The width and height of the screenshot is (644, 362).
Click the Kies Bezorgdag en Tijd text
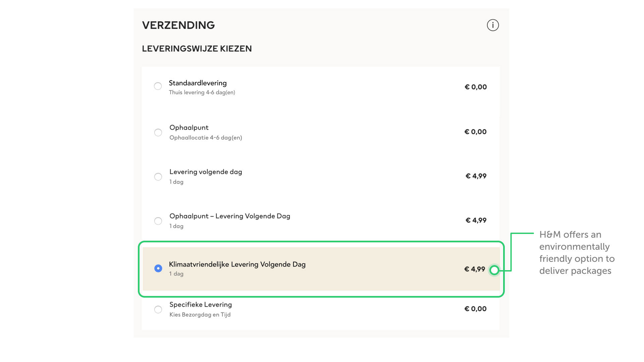tap(200, 315)
